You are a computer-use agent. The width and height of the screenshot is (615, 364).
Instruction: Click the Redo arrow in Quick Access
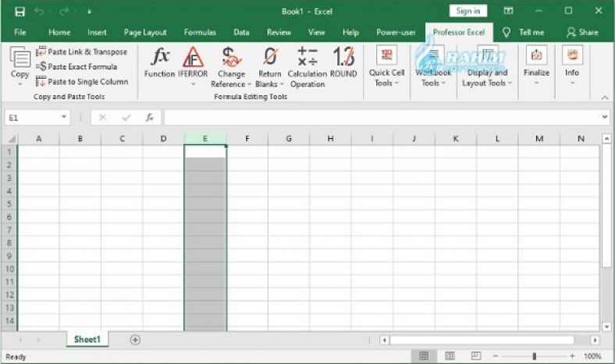64,12
